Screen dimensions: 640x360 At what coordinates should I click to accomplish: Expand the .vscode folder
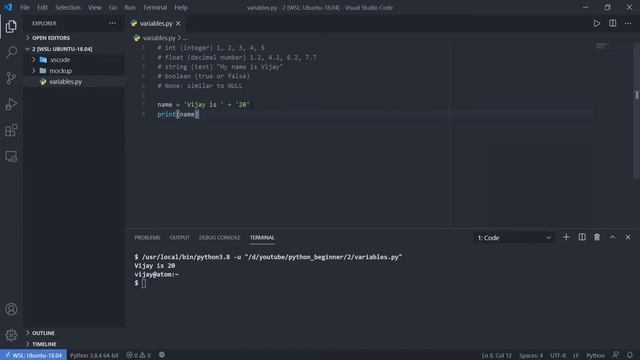pos(73,60)
